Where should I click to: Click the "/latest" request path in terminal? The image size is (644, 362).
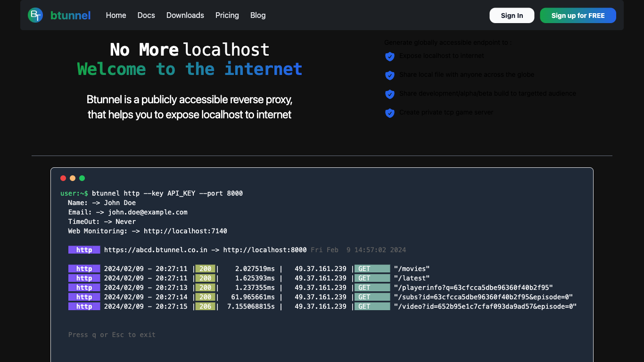click(412, 278)
